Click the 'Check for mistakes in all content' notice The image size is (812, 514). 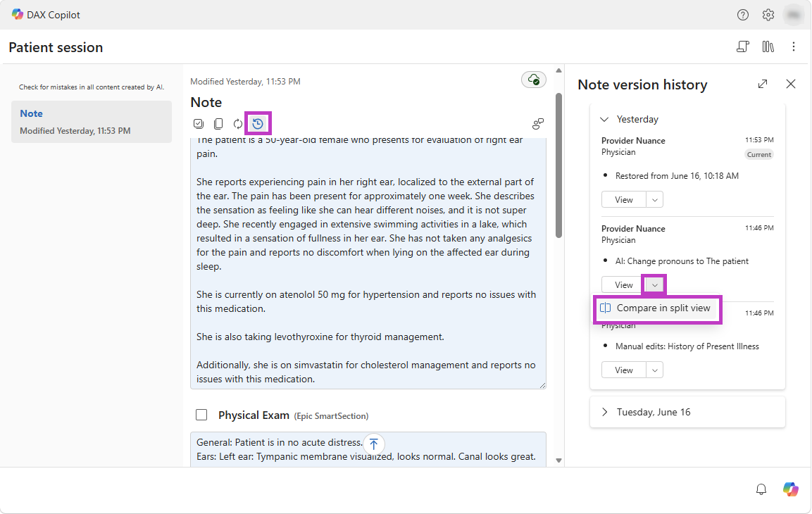[x=92, y=87]
